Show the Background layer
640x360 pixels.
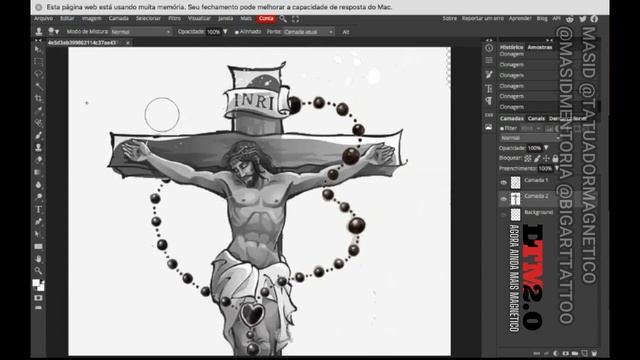coord(503,214)
